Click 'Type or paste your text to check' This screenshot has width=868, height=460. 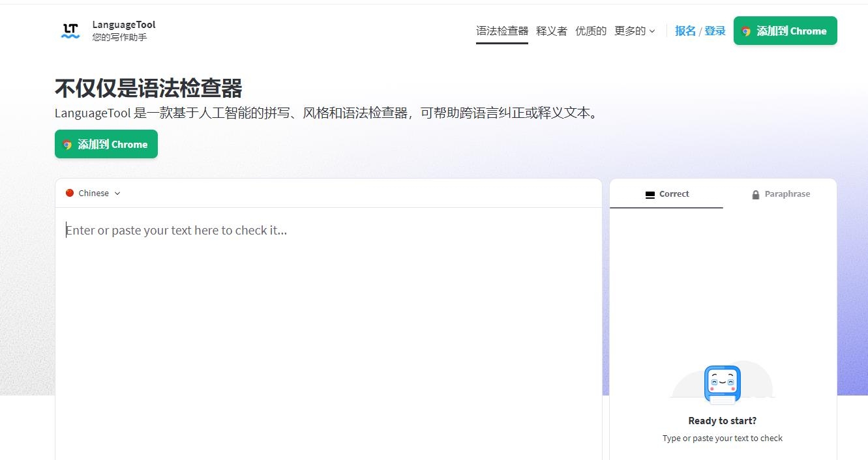[x=723, y=438]
